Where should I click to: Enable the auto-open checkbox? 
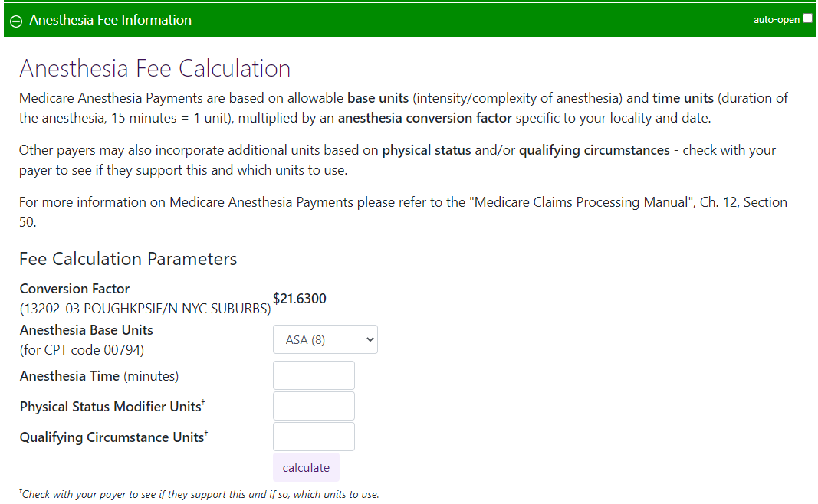(x=807, y=19)
